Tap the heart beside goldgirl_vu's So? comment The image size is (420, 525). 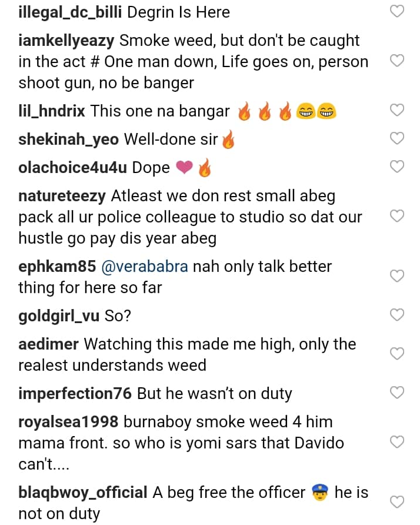(398, 315)
